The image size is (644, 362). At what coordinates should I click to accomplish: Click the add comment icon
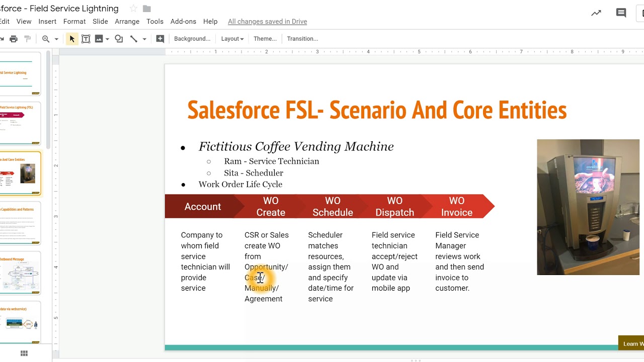point(160,39)
